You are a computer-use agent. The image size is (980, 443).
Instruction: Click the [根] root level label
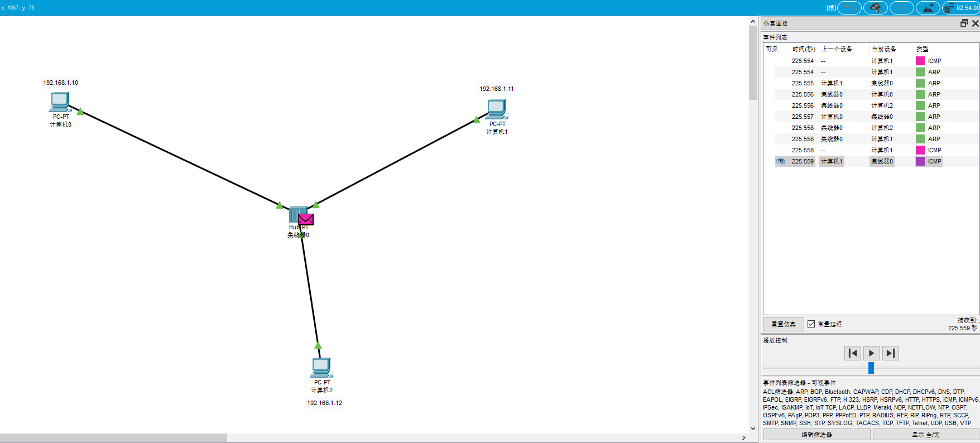[x=831, y=8]
